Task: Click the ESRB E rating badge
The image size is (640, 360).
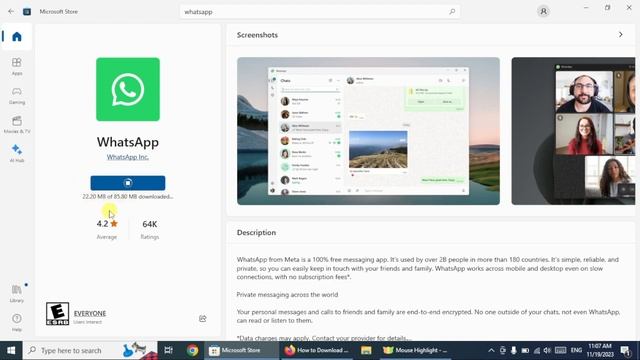Action: pos(58,313)
